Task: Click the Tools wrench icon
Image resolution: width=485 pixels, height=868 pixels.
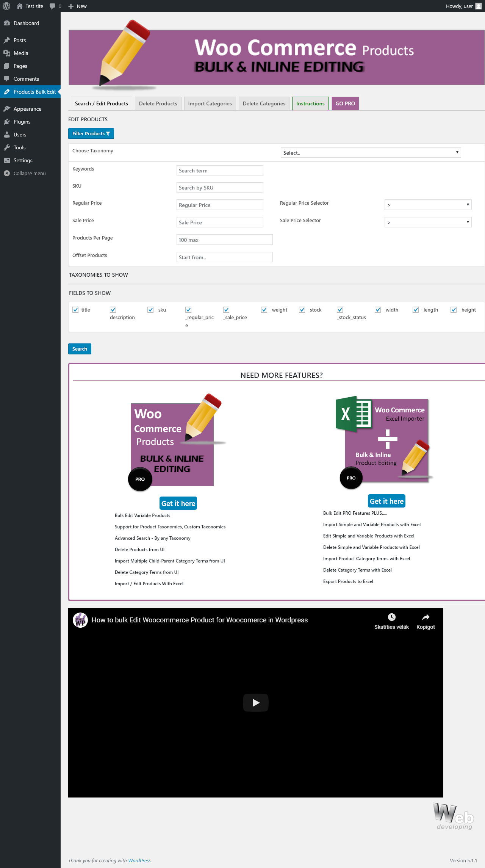Action: pos(7,147)
